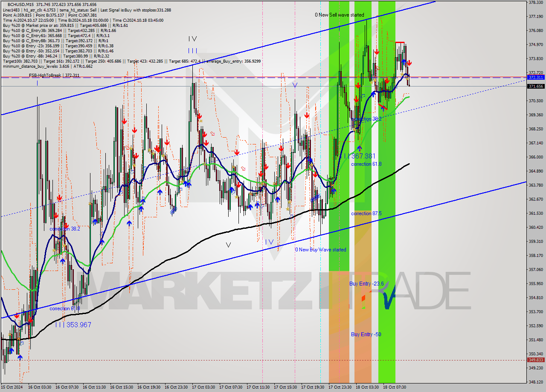The image size is (546, 392).
Task: Click the 369.360 price axis value
Action: [535, 115]
